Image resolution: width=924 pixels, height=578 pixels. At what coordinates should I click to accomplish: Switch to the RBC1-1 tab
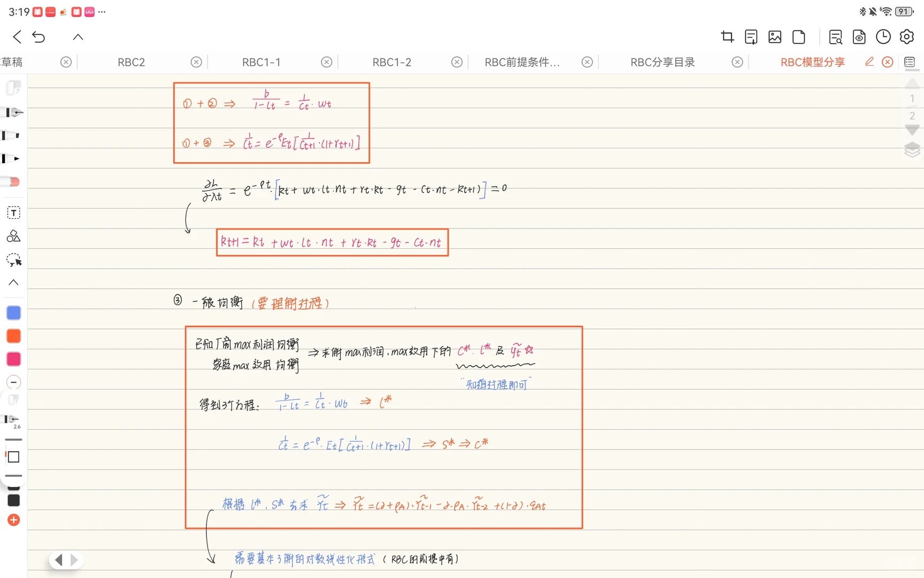tap(261, 62)
